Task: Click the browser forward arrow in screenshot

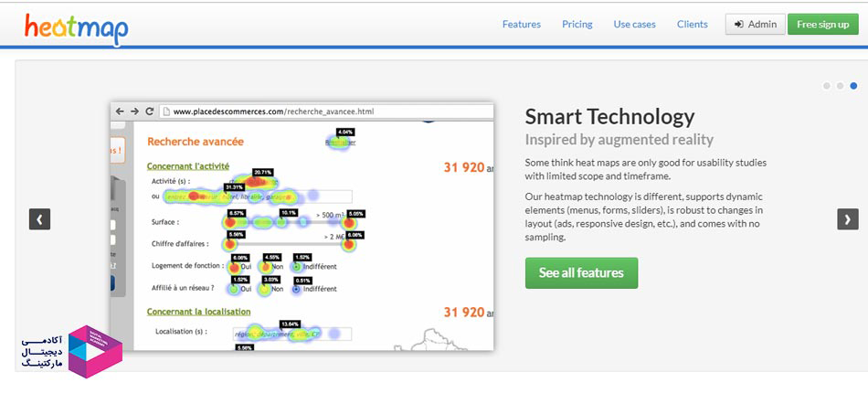Action: coord(134,112)
